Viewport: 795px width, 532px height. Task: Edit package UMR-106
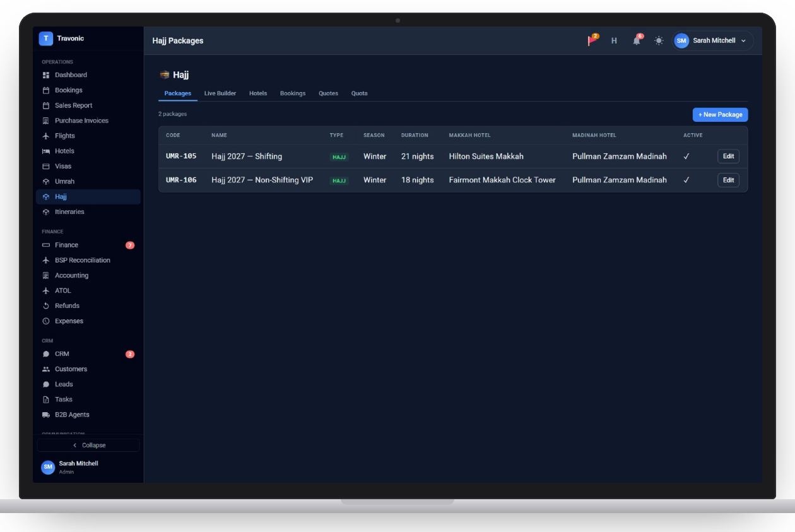click(728, 180)
